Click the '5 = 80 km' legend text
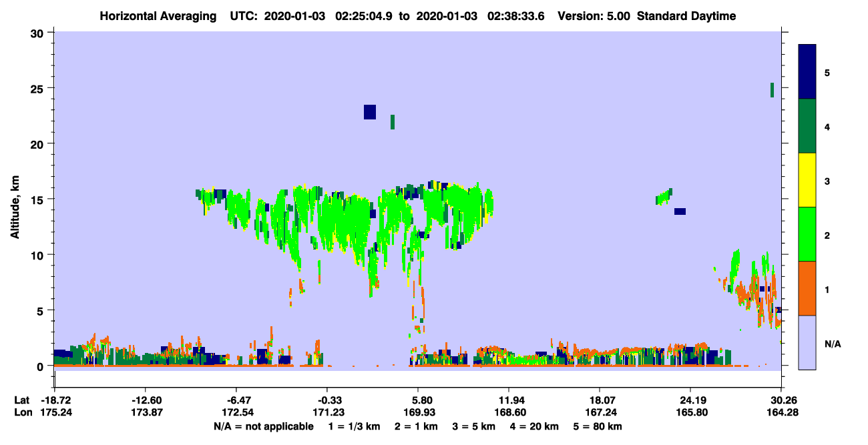The height and width of the screenshot is (445, 868). [x=598, y=426]
